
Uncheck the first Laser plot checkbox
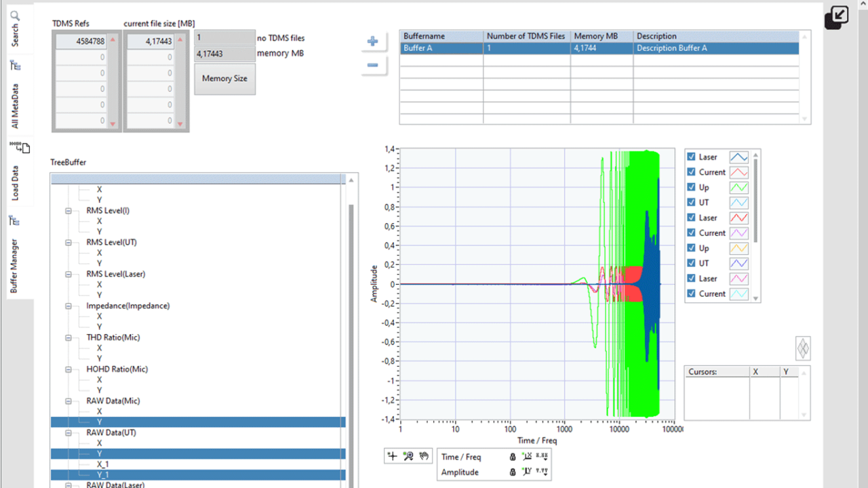692,157
